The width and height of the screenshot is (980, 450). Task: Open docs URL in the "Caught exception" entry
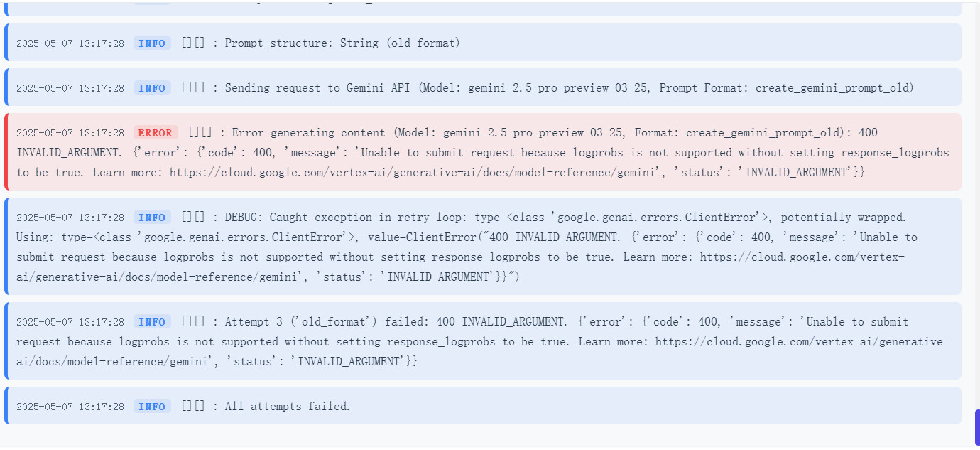tap(802, 257)
